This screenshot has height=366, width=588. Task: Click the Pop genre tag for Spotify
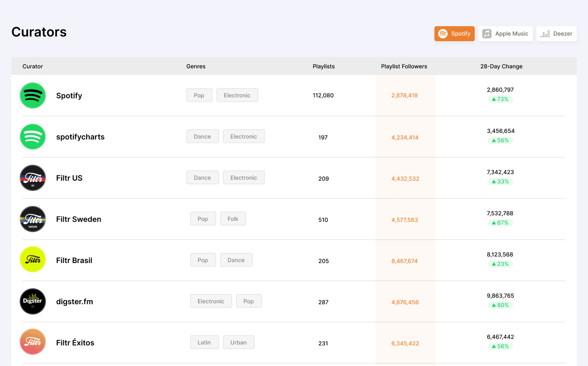click(x=199, y=95)
